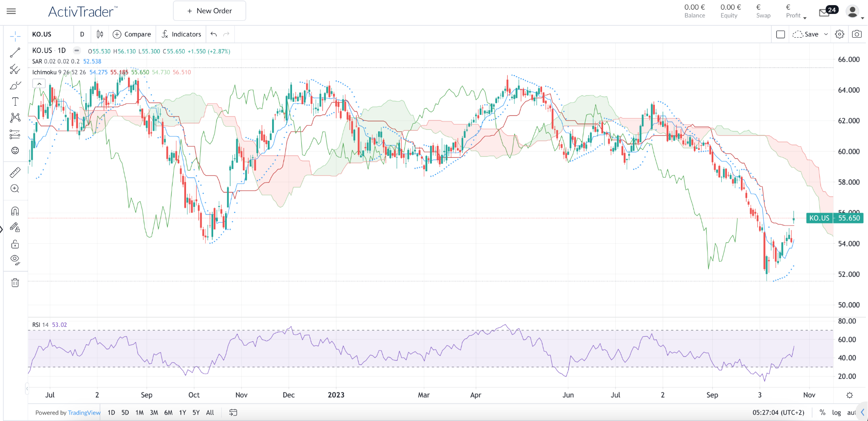Activate the zoom in tool
868x421 pixels.
(x=15, y=189)
